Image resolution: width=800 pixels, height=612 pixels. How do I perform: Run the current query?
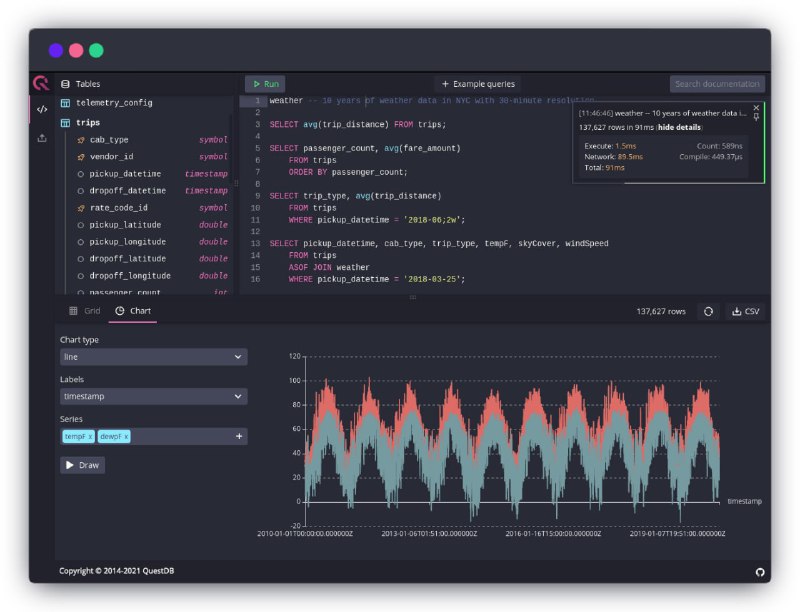(265, 84)
